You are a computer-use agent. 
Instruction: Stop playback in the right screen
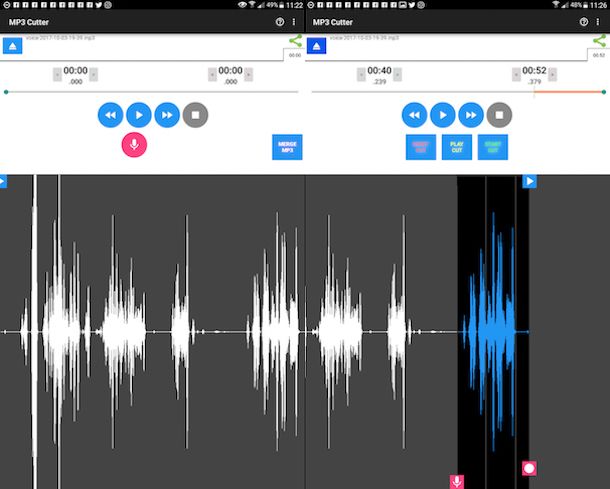(499, 115)
